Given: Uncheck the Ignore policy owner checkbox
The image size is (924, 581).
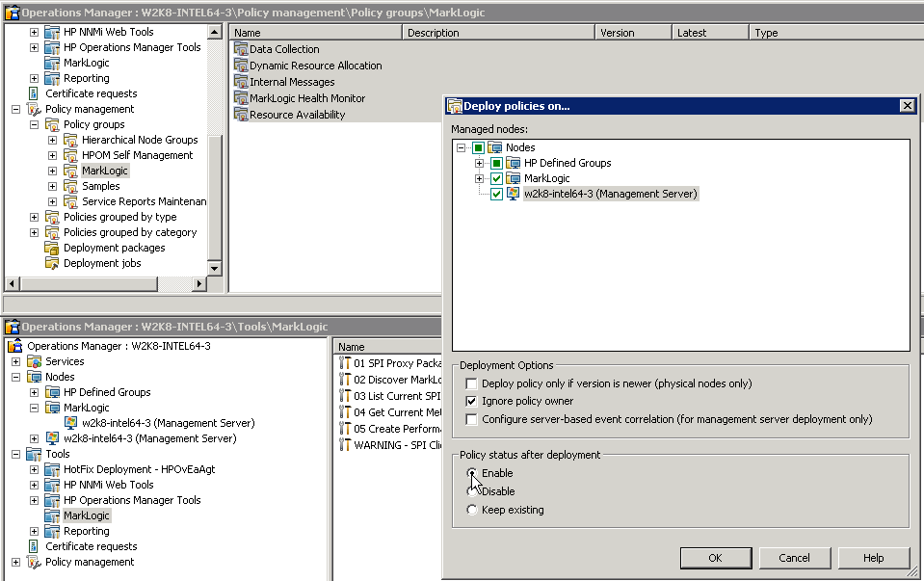Looking at the screenshot, I should click(x=471, y=401).
